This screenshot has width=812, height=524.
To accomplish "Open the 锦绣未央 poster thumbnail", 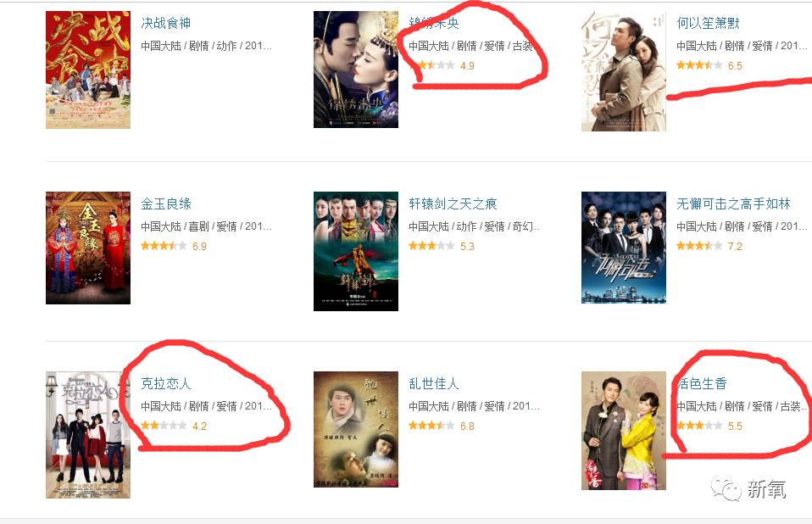I will coord(356,70).
